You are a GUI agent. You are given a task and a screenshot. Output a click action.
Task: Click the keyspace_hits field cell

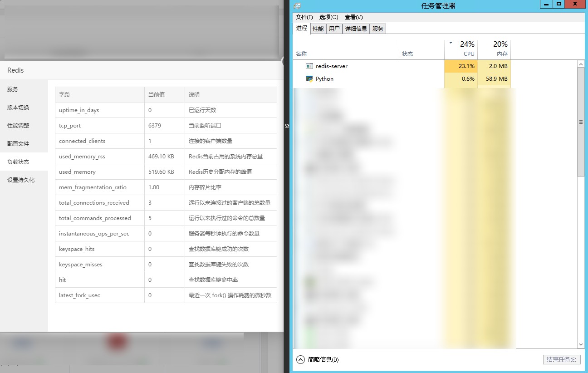[100, 249]
